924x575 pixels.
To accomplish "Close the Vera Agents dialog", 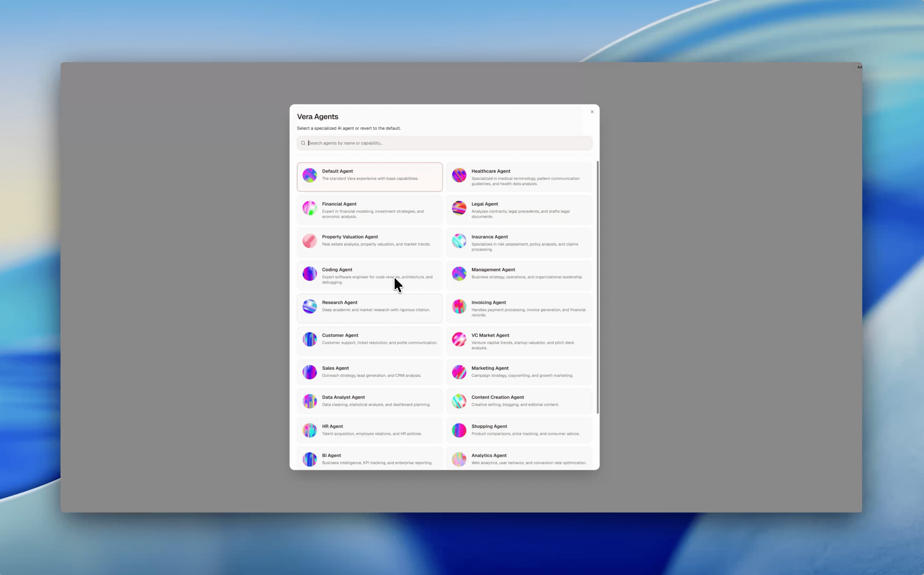I will coord(592,112).
